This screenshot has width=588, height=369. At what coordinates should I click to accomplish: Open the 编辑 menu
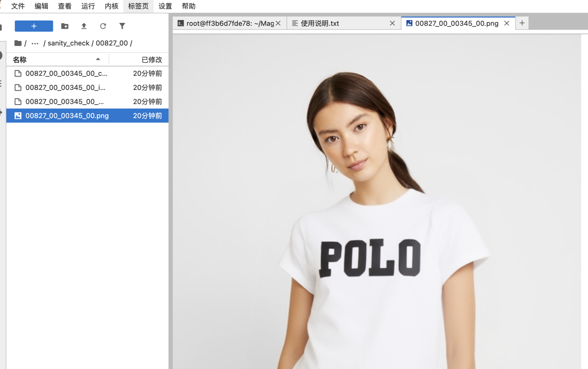click(41, 6)
